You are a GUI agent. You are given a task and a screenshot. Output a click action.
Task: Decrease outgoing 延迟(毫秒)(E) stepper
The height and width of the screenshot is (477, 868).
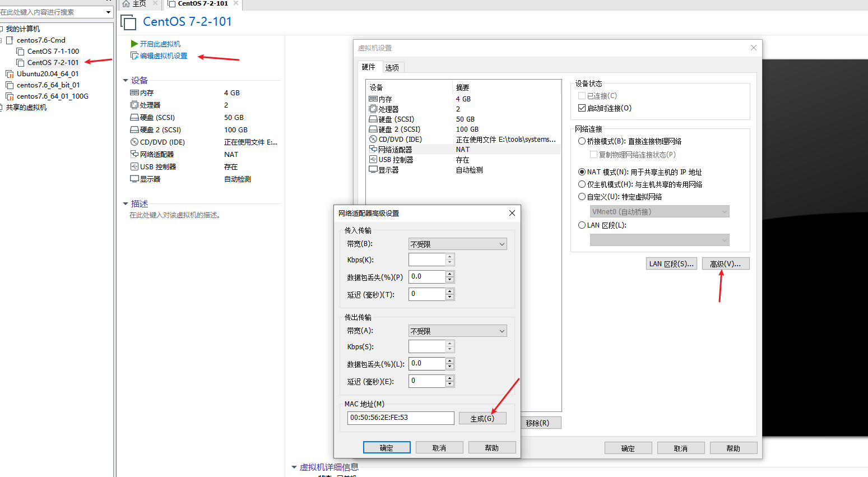point(450,384)
